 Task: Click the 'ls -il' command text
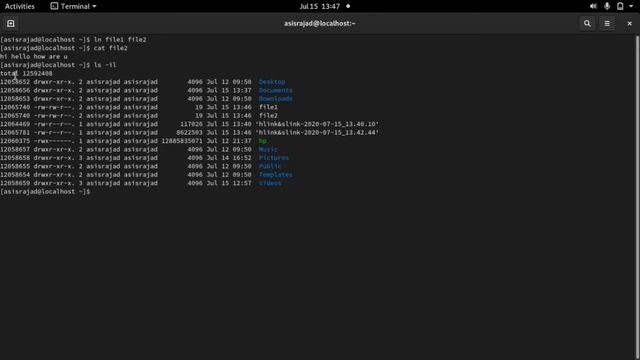pyautogui.click(x=105, y=65)
